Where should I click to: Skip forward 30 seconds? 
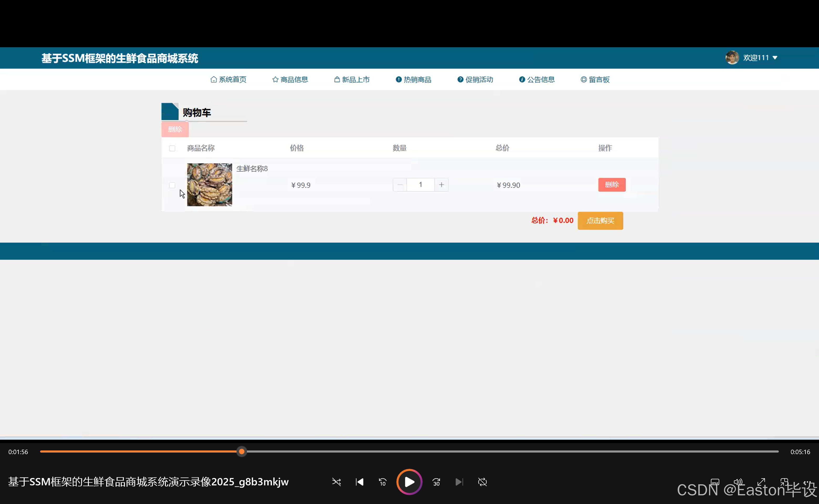click(x=436, y=482)
